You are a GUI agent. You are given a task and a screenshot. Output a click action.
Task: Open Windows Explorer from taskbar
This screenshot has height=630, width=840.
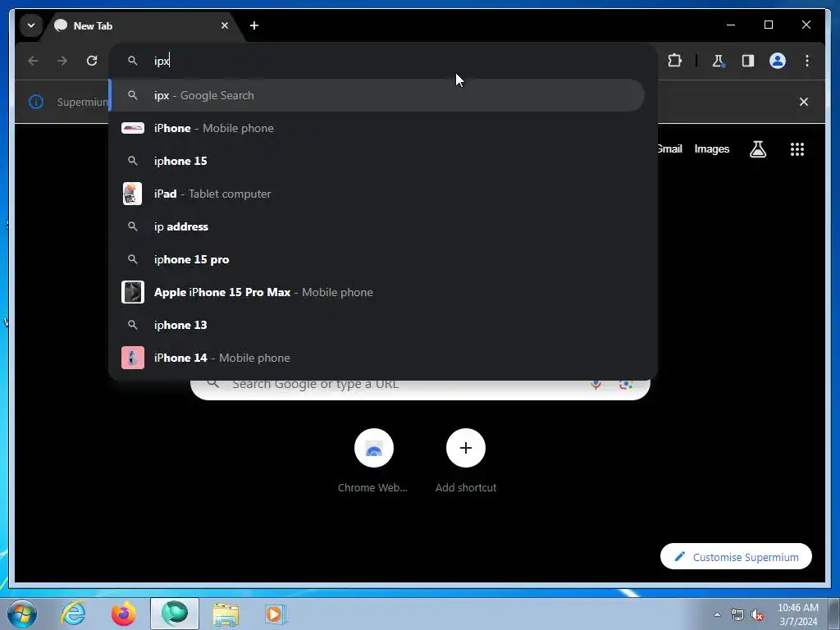tap(226, 614)
